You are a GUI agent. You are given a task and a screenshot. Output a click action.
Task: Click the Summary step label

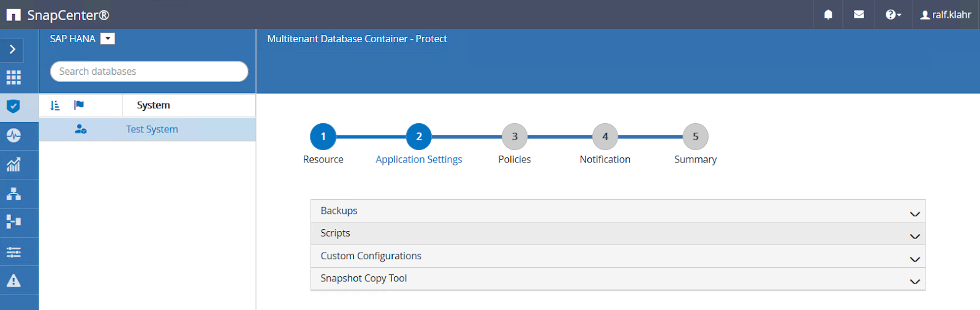click(x=696, y=159)
